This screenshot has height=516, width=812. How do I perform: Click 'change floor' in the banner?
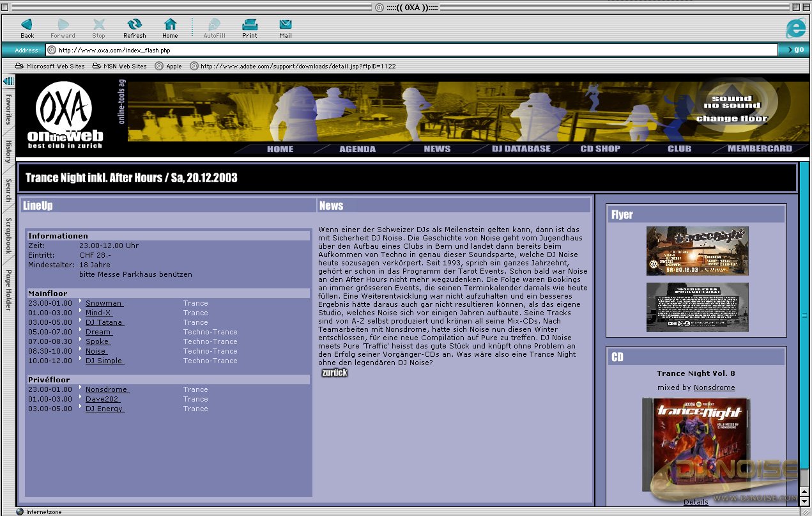coord(732,118)
